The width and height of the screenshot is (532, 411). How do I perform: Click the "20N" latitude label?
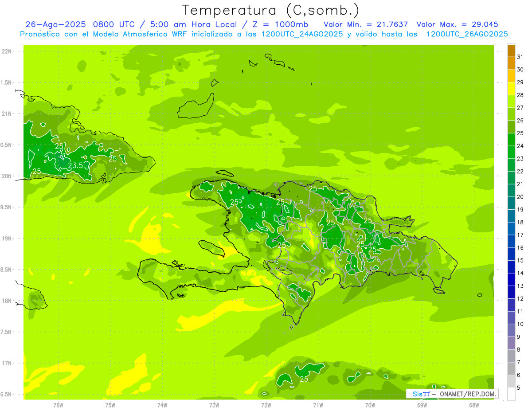coord(7,176)
